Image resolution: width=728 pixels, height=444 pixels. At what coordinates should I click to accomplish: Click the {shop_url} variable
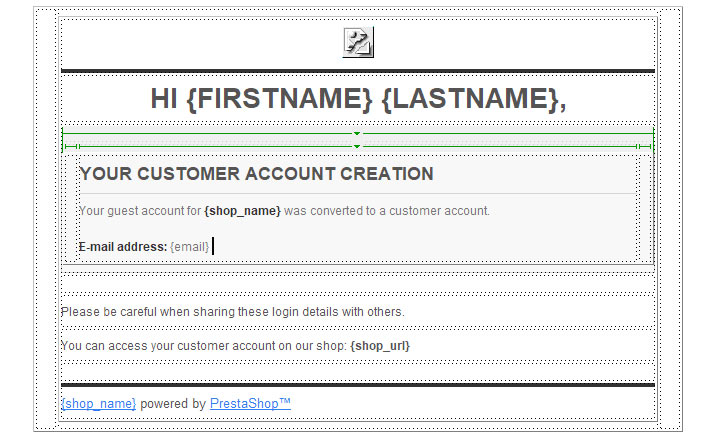[x=380, y=346]
